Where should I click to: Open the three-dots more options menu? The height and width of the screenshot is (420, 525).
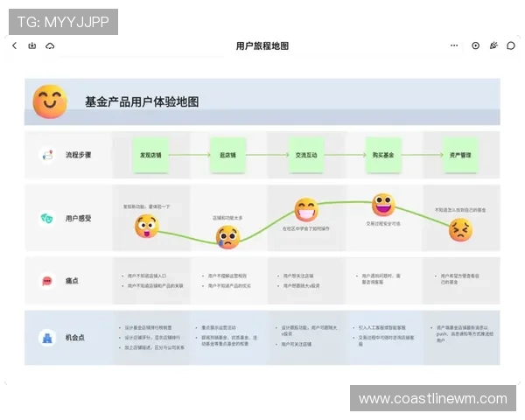pyautogui.click(x=454, y=45)
